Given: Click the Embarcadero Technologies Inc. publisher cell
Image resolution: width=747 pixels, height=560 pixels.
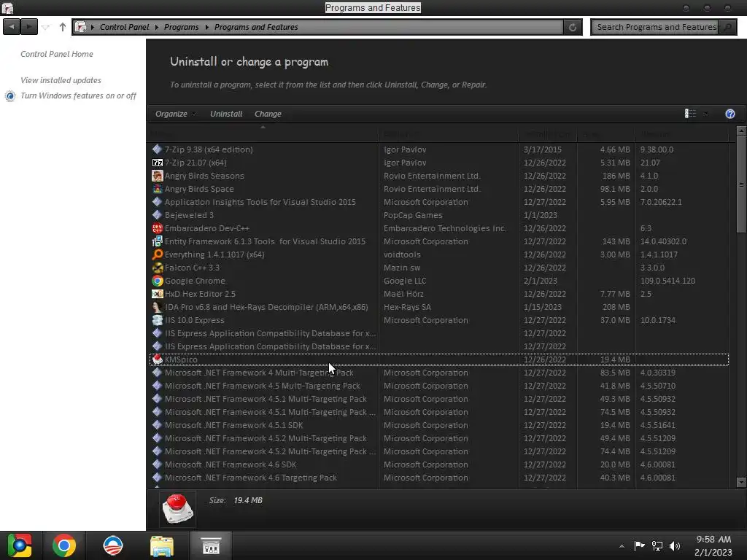Looking at the screenshot, I should pyautogui.click(x=444, y=228).
